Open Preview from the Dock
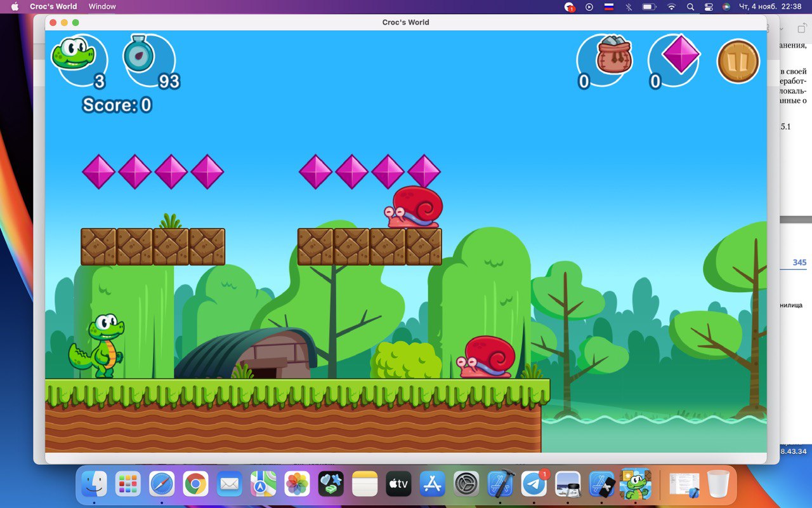Screen dimensions: 812x508 tap(568, 485)
